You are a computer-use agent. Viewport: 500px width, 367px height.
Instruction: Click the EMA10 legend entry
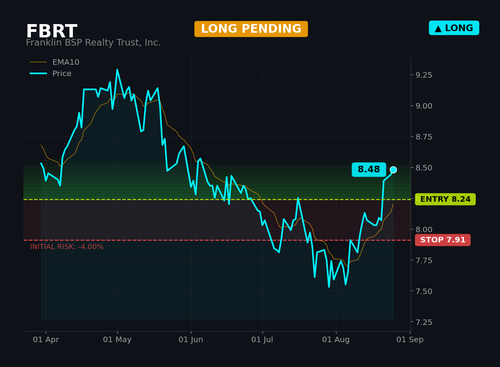(55, 62)
